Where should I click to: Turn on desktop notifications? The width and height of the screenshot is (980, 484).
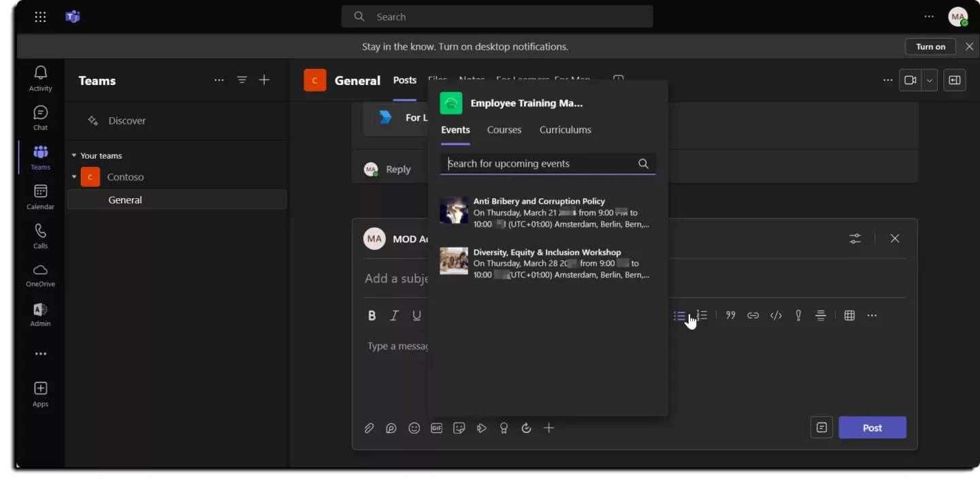(x=930, y=46)
